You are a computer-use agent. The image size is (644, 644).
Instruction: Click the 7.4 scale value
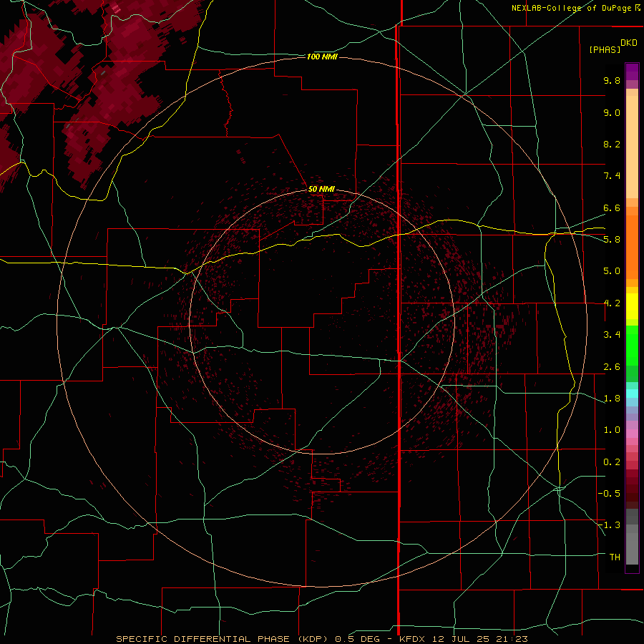pos(612,176)
